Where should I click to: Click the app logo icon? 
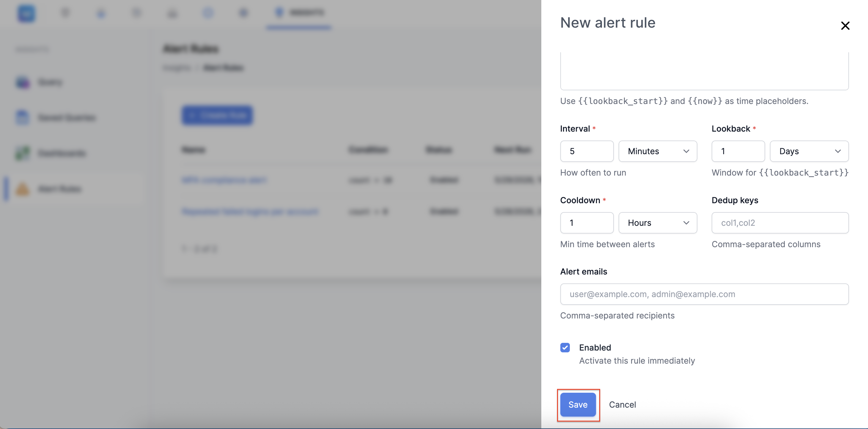(26, 13)
